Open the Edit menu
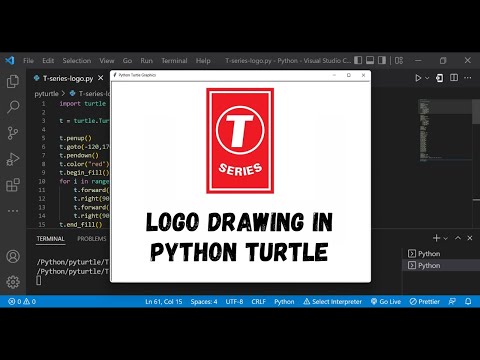The width and height of the screenshot is (480, 360). point(48,61)
